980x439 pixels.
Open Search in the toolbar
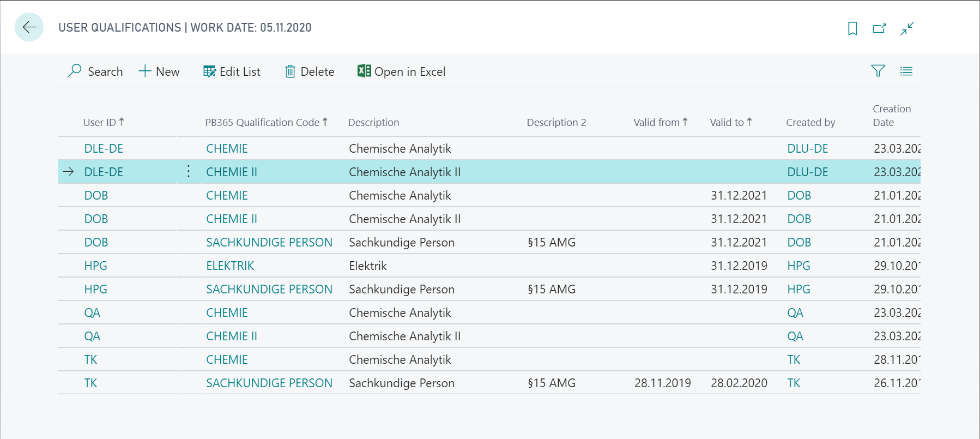pos(95,71)
